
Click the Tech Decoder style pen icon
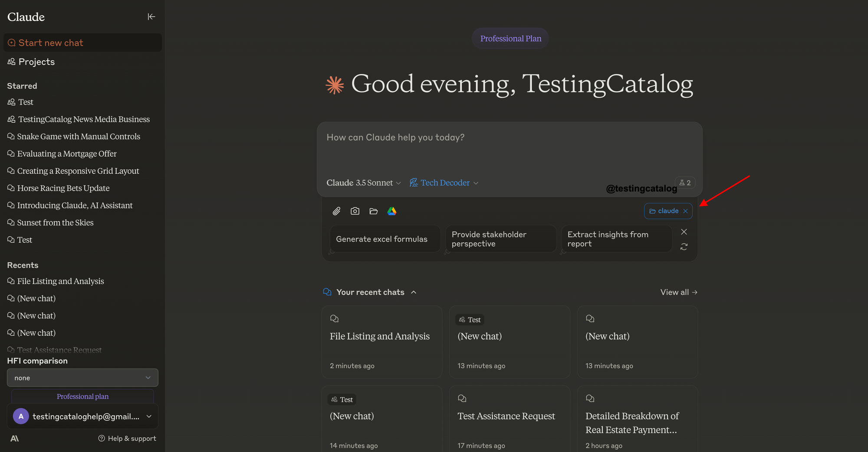pyautogui.click(x=414, y=183)
